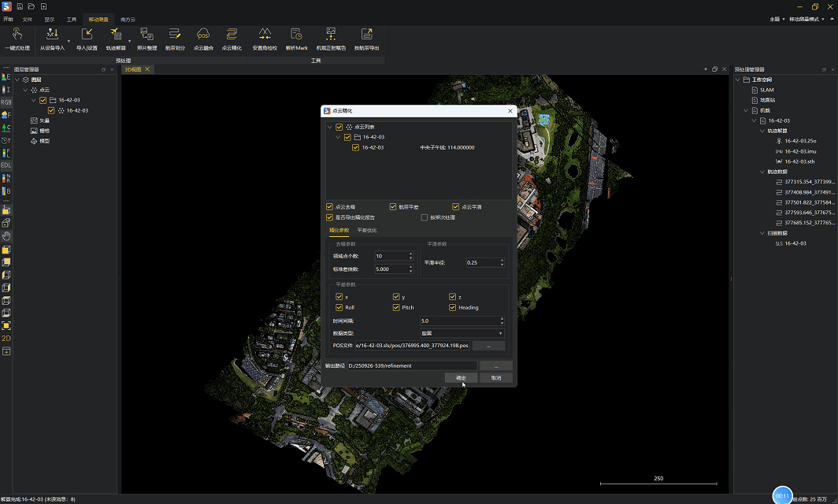Image resolution: width=838 pixels, height=504 pixels.
Task: Open the 解析Mark tool
Action: point(296,35)
